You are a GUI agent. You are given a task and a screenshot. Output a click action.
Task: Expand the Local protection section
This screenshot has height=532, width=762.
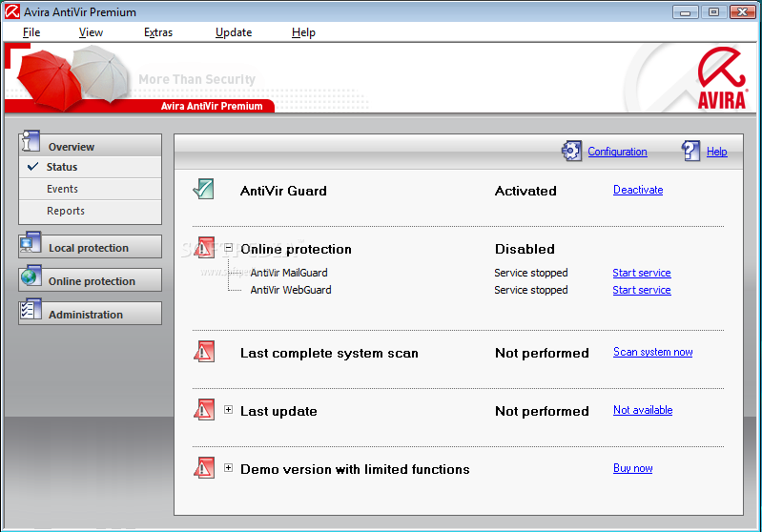pyautogui.click(x=90, y=247)
